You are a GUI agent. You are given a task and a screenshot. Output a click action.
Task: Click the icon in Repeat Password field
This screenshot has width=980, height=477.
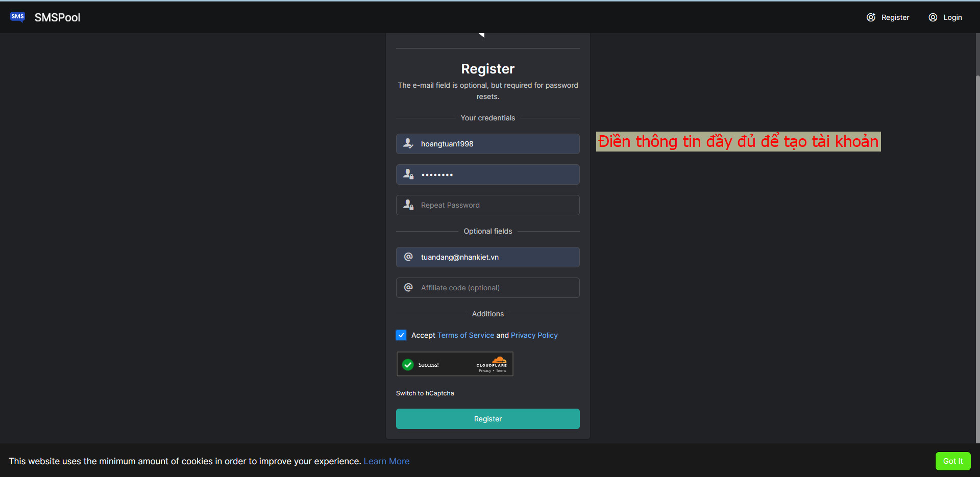point(408,205)
